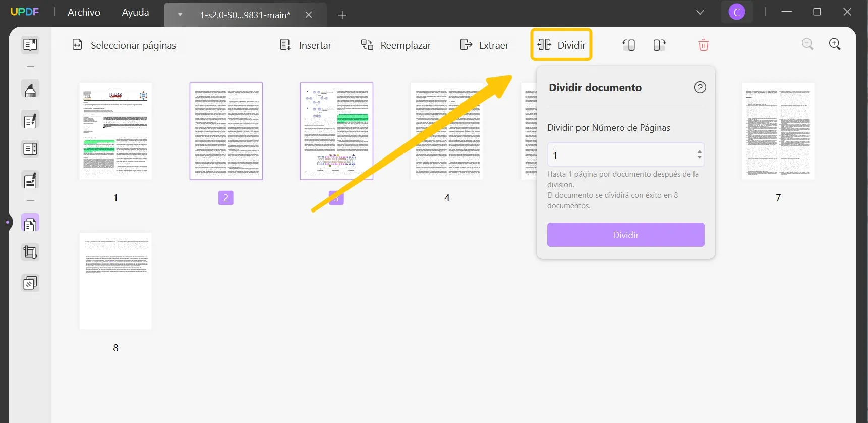This screenshot has height=423, width=868.
Task: Open help icon in Dividir documento panel
Action: (x=700, y=88)
